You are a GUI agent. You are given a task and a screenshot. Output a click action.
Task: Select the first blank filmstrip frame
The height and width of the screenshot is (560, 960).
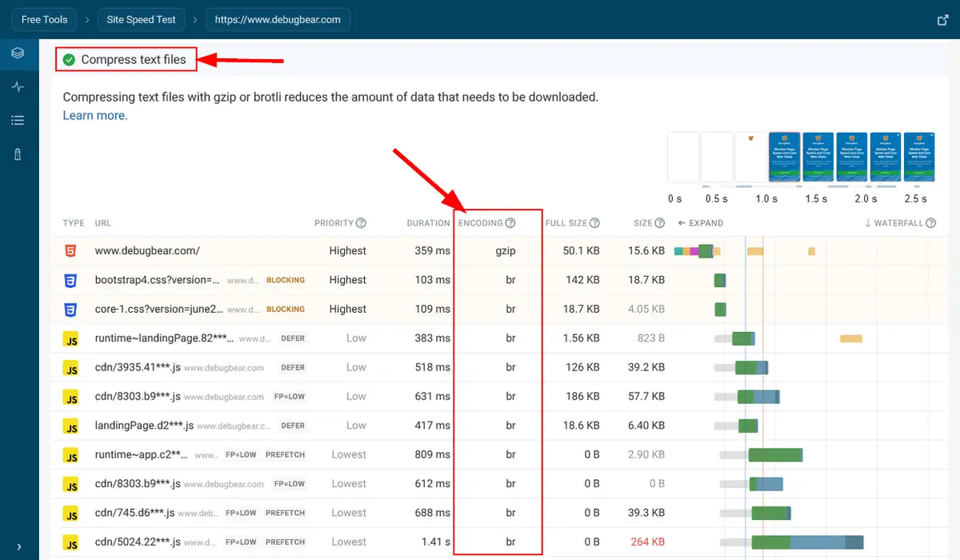[683, 158]
